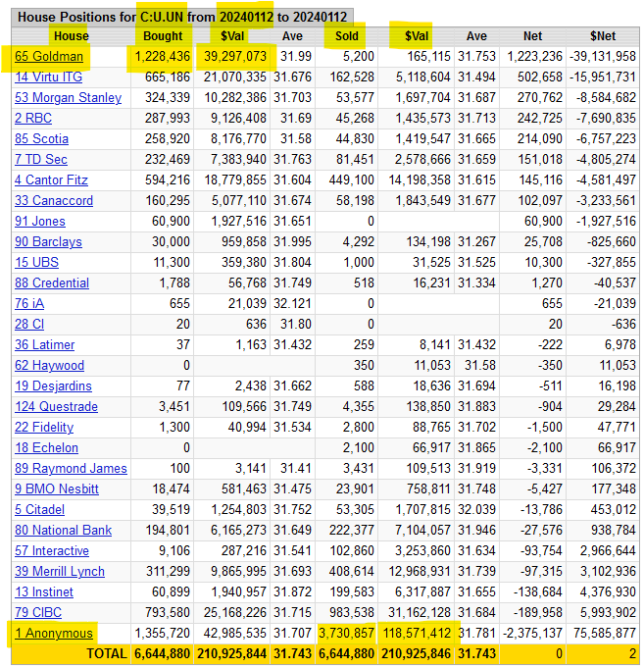Select Cantor Fitz bought 594,216

[x=168, y=180]
